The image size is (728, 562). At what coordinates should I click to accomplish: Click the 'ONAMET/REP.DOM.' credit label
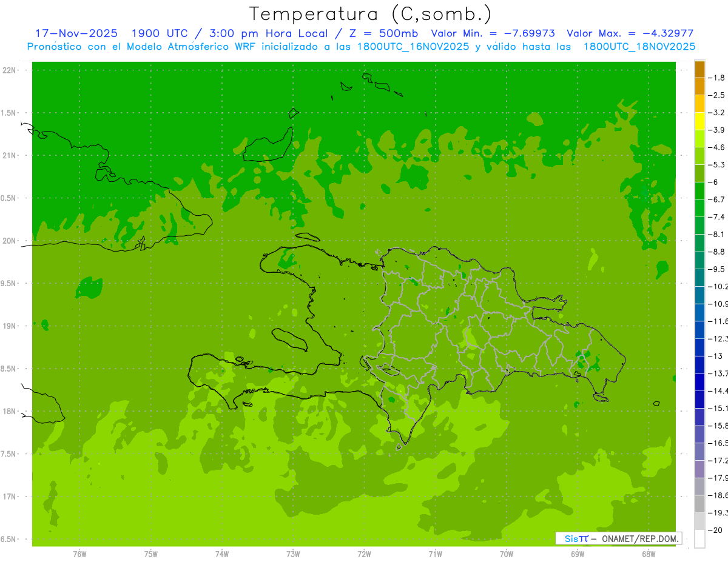pos(639,538)
